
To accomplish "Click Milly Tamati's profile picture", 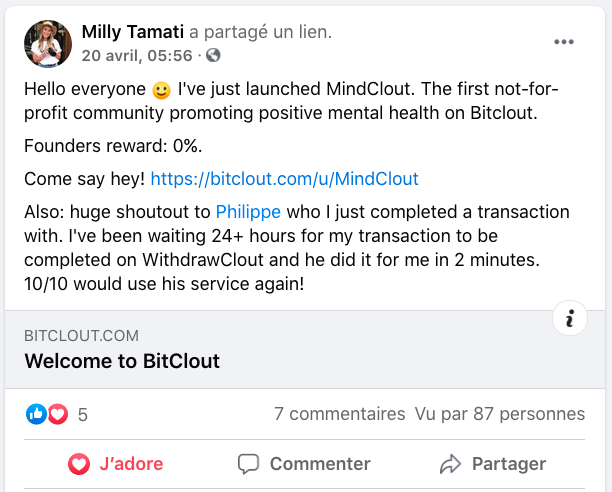I will (x=48, y=43).
